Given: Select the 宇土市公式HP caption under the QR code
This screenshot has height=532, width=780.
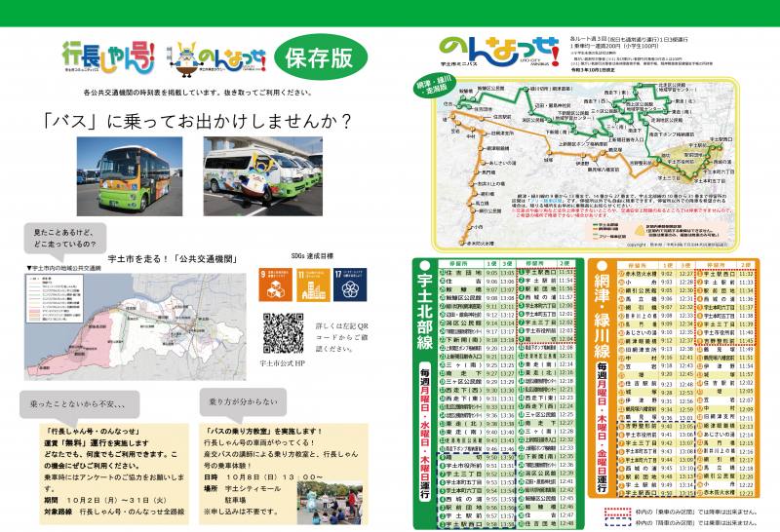Looking at the screenshot, I should click(x=282, y=363).
